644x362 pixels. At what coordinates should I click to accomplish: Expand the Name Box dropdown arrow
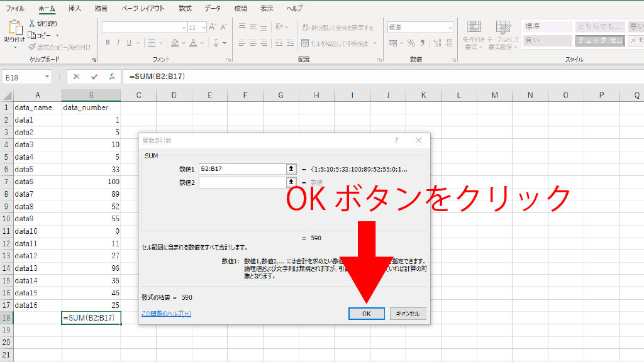[x=47, y=77]
